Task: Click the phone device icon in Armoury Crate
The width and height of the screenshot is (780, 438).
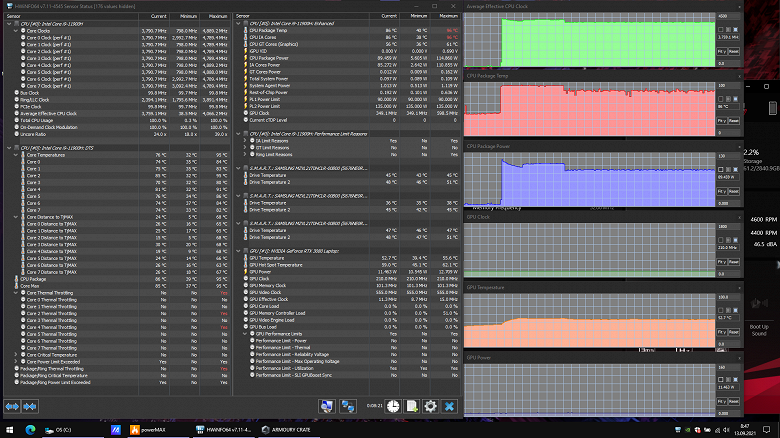Action: pyautogui.click(x=773, y=108)
